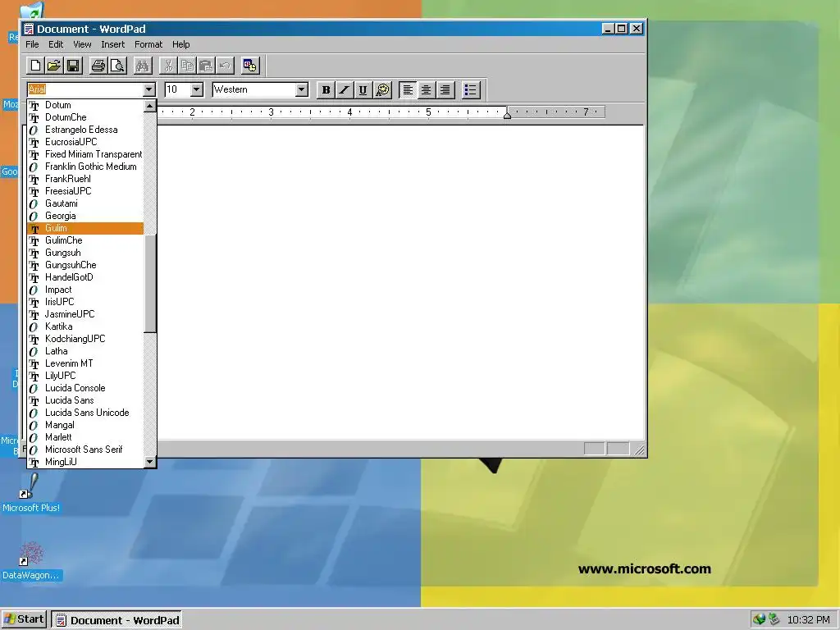Click the Copy icon in the toolbar
The height and width of the screenshot is (630, 840).
coord(187,66)
